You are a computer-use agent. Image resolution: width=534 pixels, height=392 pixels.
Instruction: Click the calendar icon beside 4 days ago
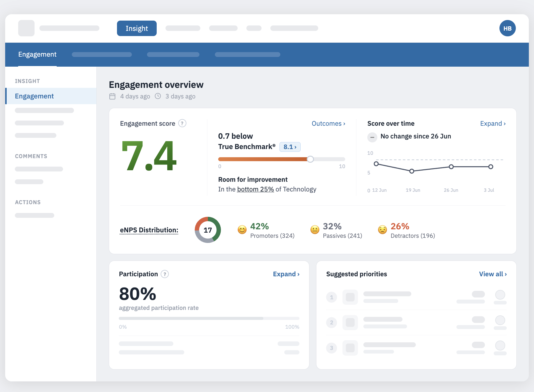click(x=112, y=96)
